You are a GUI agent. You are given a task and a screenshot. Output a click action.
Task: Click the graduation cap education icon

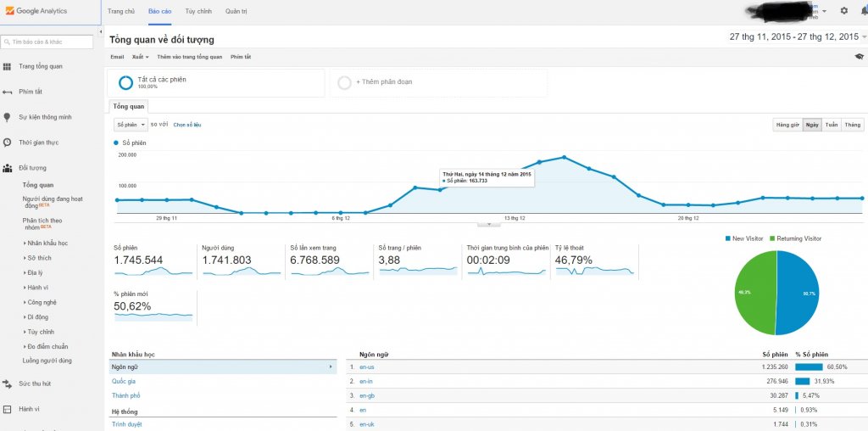click(859, 57)
